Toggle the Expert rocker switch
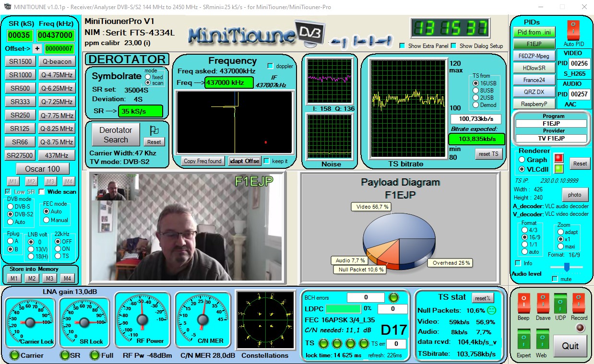Viewport: 594px width, 364px height. point(524,339)
